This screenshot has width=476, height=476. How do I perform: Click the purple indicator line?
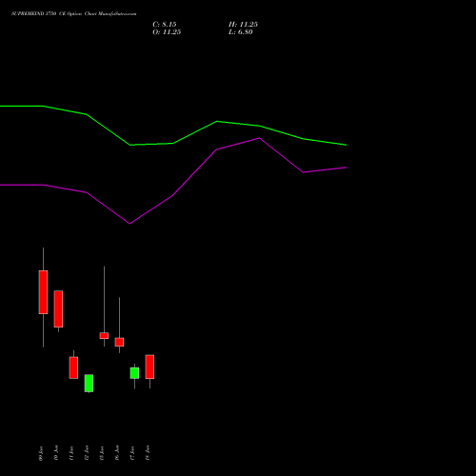click(x=173, y=195)
